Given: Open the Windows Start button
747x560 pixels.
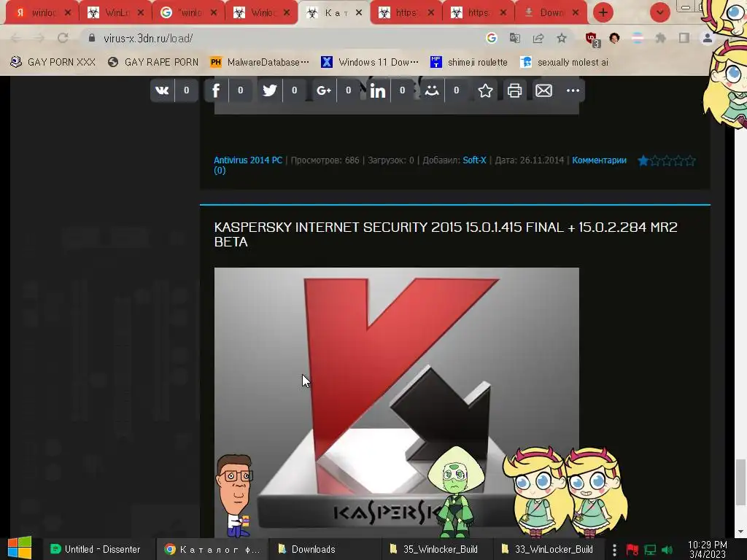Looking at the screenshot, I should pos(20,548).
